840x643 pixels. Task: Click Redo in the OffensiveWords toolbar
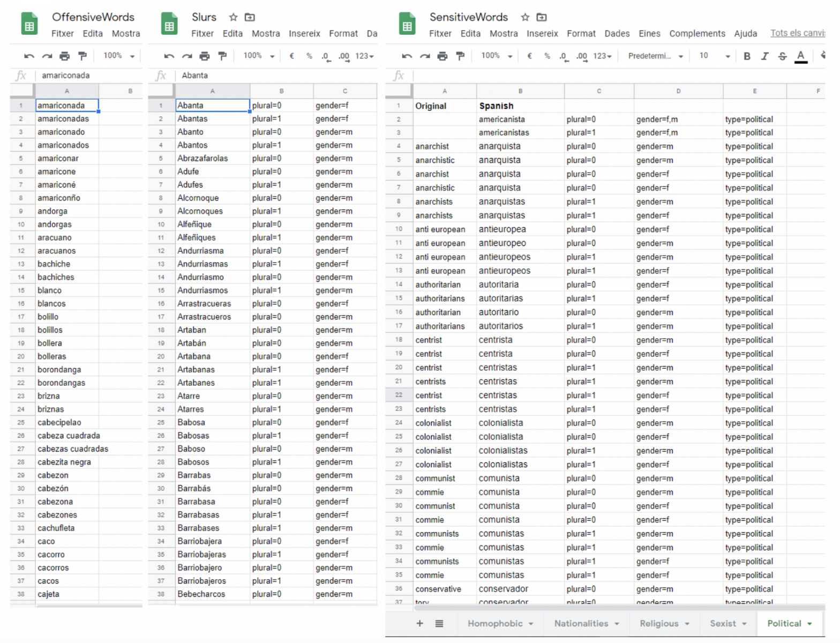click(47, 56)
